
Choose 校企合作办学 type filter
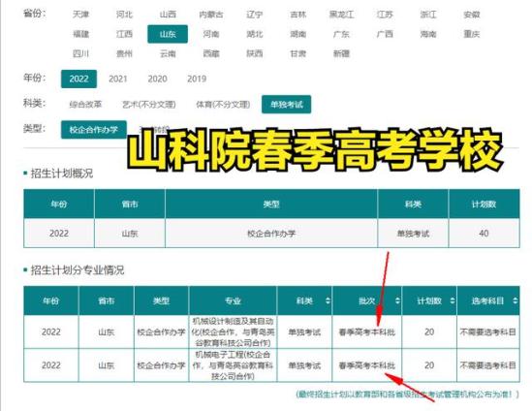94,130
